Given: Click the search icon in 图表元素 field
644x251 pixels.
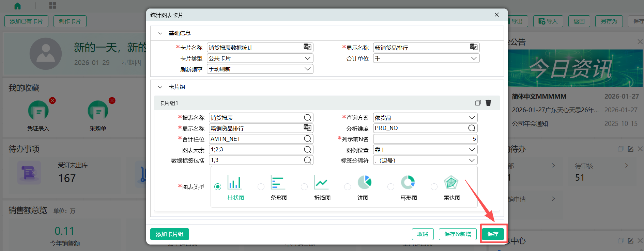Looking at the screenshot, I should tap(307, 150).
